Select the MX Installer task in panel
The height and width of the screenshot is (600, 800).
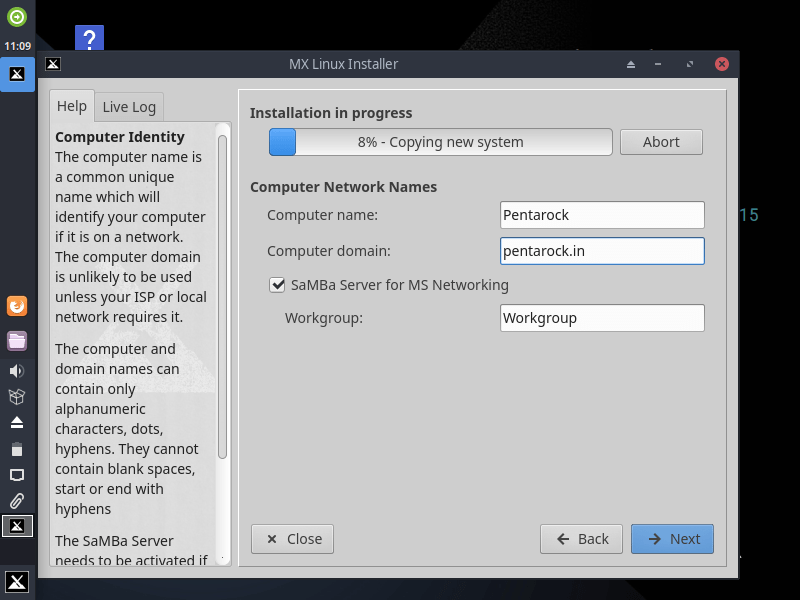(x=17, y=74)
